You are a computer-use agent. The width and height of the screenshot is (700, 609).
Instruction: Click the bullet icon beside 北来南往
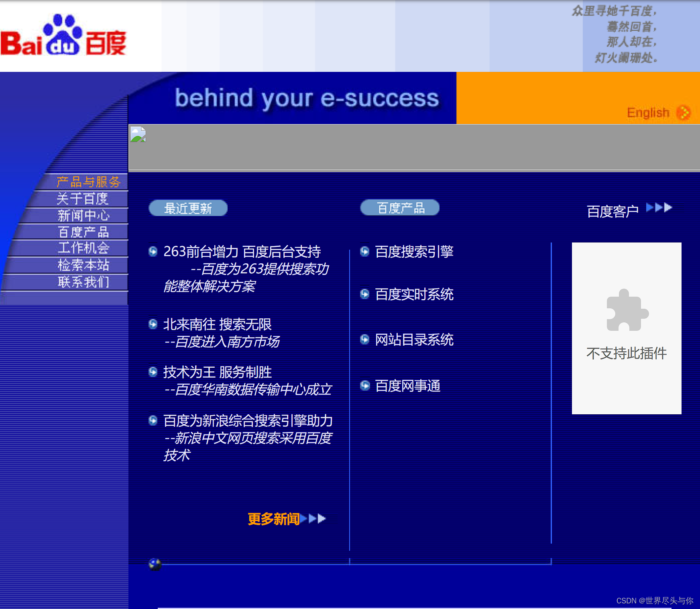[153, 324]
